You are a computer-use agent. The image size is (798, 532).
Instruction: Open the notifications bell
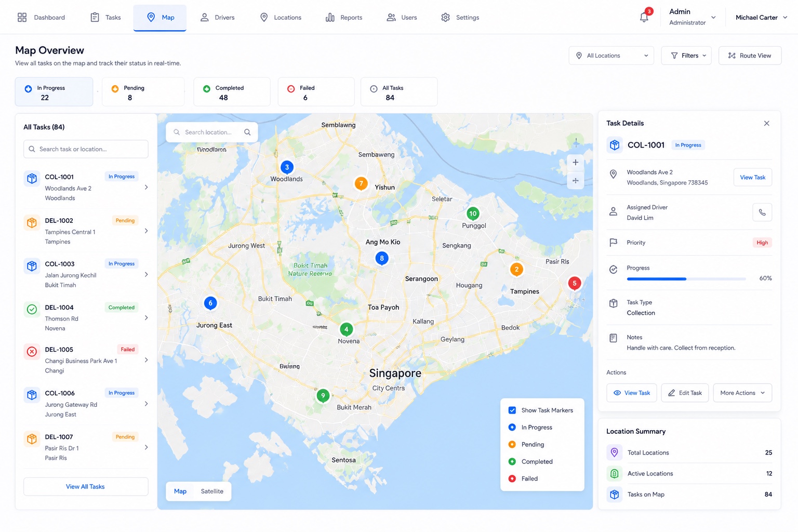tap(644, 17)
